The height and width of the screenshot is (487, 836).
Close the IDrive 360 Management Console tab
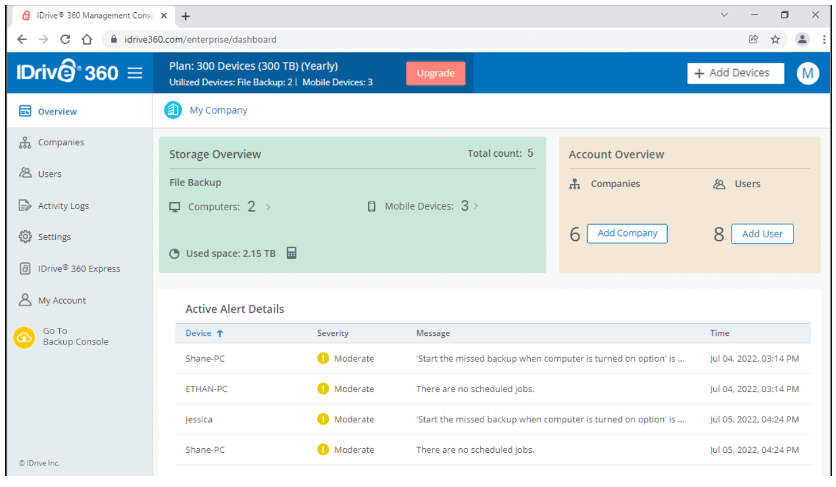(164, 15)
